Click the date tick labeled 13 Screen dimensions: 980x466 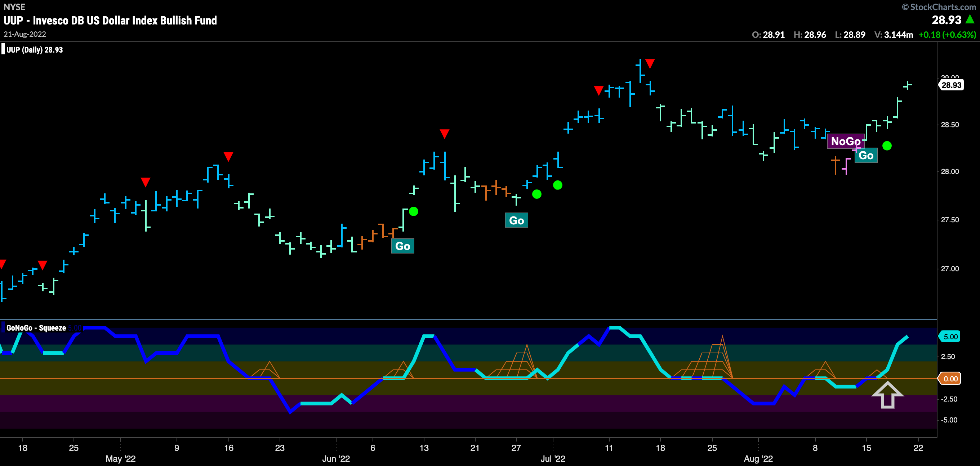click(x=424, y=448)
